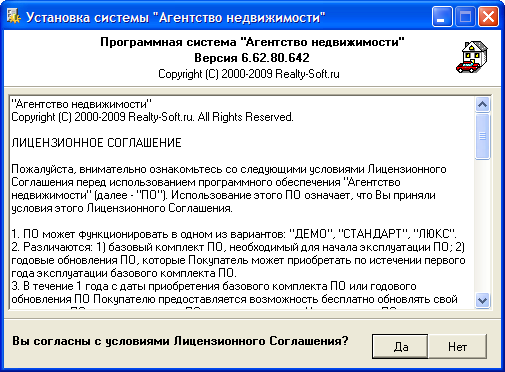Click the header title Программная система "Агентство недвижимости"

[x=252, y=42]
